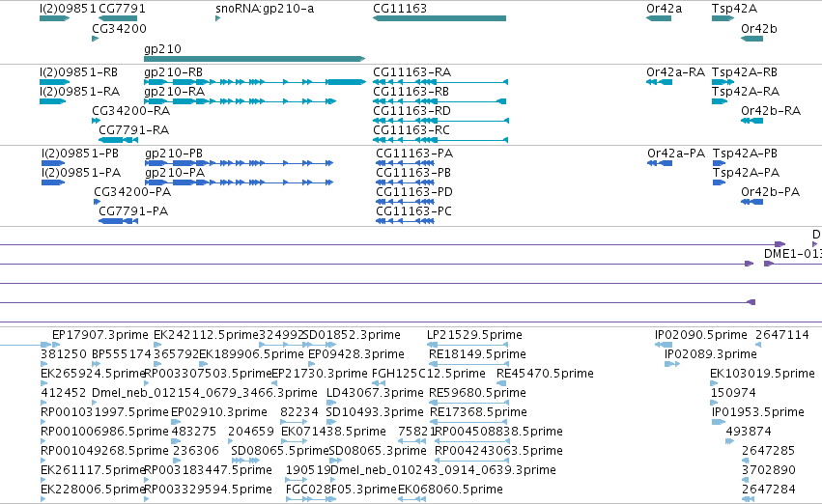This screenshot has height=504, width=822.
Task: Open the gp210-PA protein label
Action: click(x=175, y=173)
